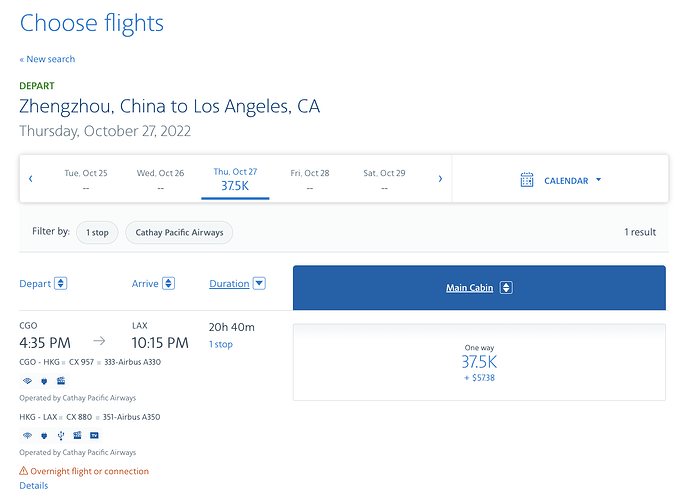
Task: Select the Wed, Oct 26 date tab
Action: pos(160,179)
